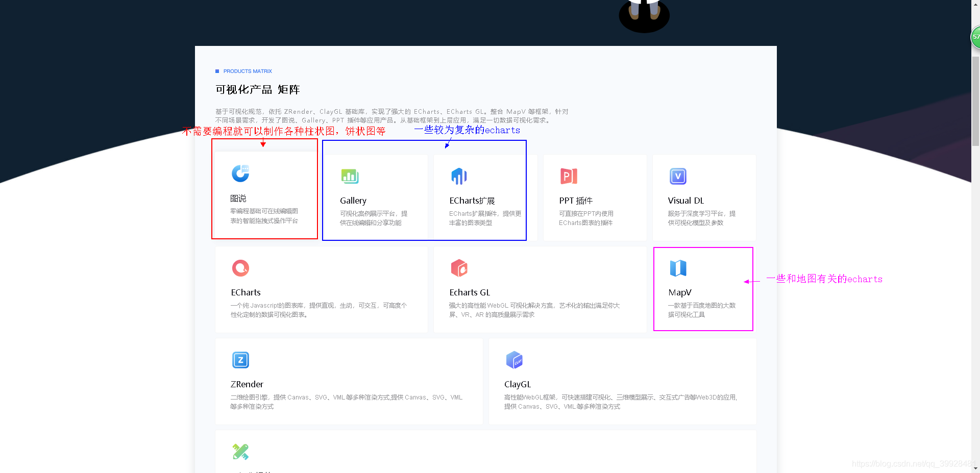Click the ClayGL cube icon
The height and width of the screenshot is (473, 980).
point(514,360)
